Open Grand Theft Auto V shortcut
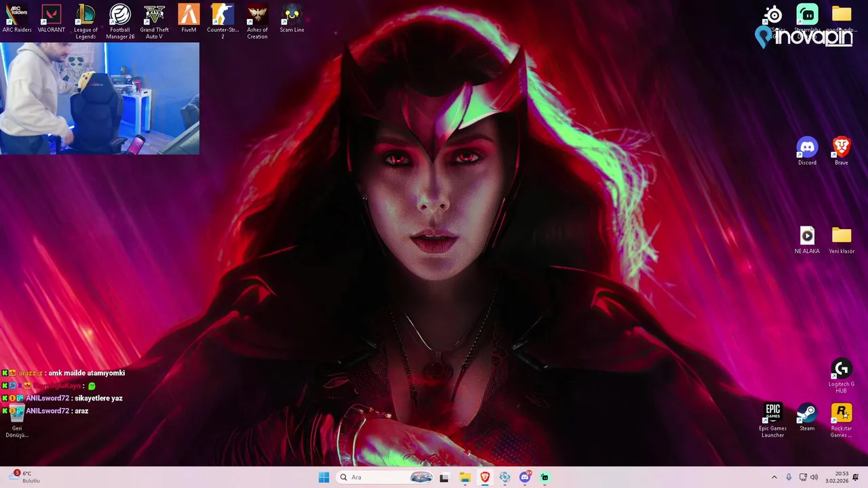868x488 pixels. 155,22
